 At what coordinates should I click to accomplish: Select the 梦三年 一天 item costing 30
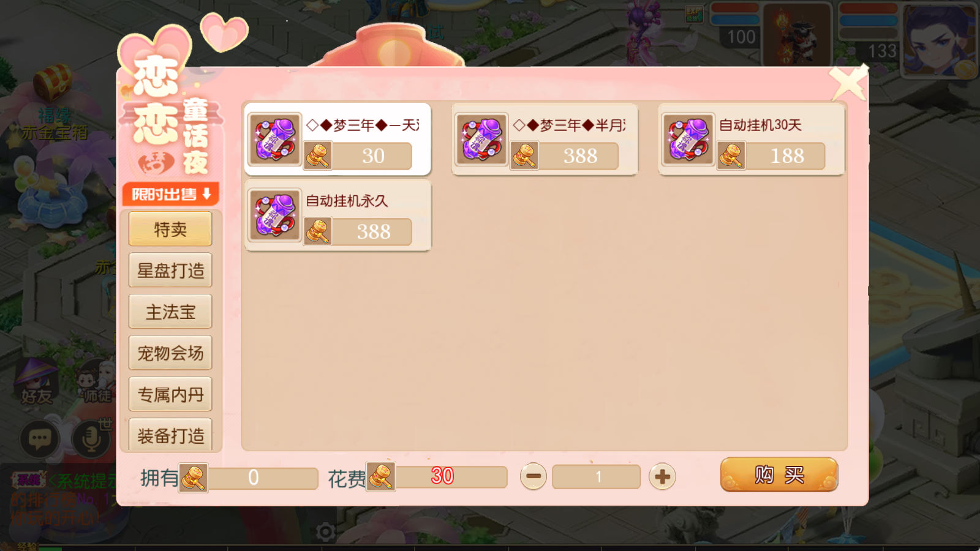[337, 140]
